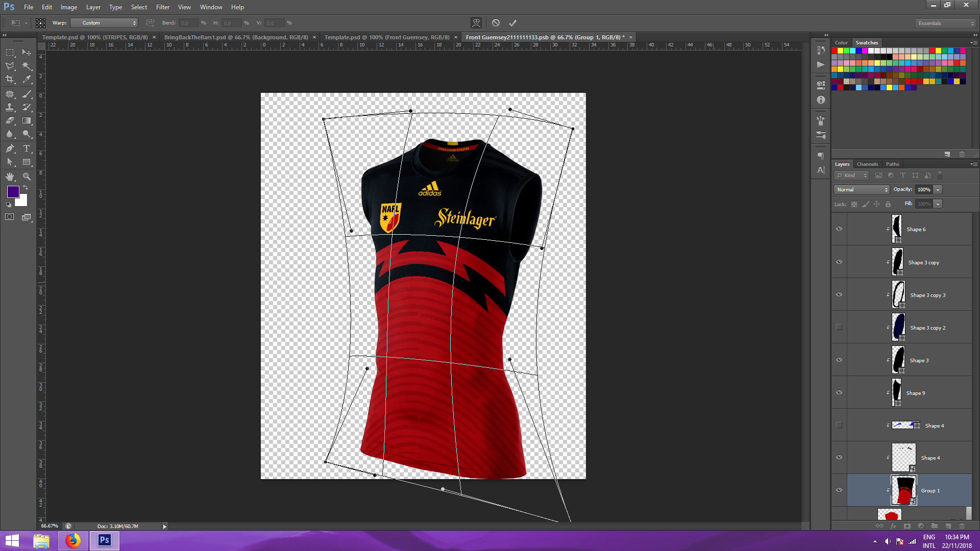This screenshot has width=980, height=551.
Task: Open the Info panel icon
Action: [x=821, y=100]
